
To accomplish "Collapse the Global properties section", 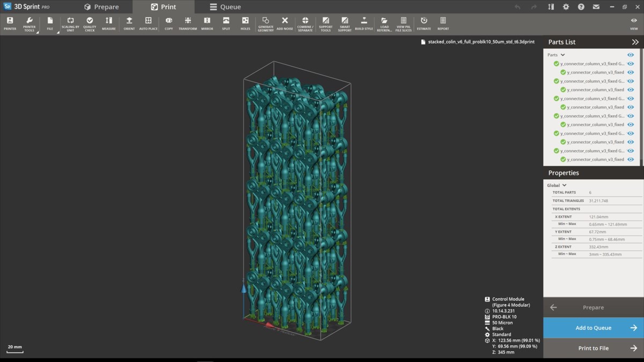I will (564, 186).
